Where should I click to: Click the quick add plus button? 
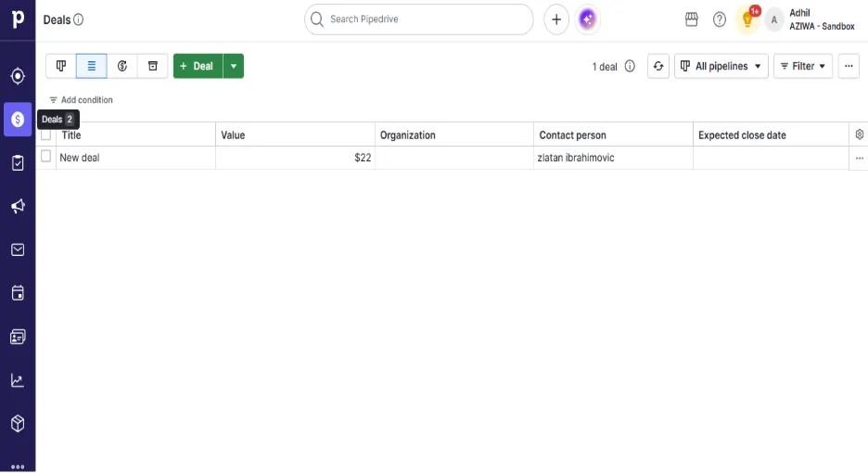pos(556,19)
